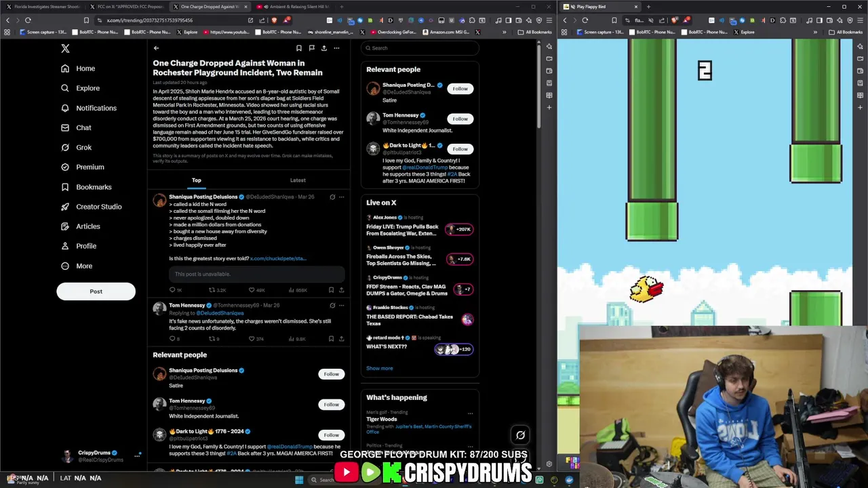868x488 pixels.
Task: Bookmark the Shaniqua Posting Delusions post
Action: coord(331,290)
